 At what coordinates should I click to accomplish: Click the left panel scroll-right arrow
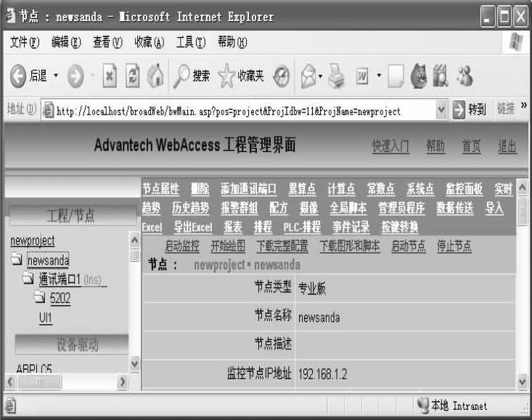pyautogui.click(x=122, y=381)
